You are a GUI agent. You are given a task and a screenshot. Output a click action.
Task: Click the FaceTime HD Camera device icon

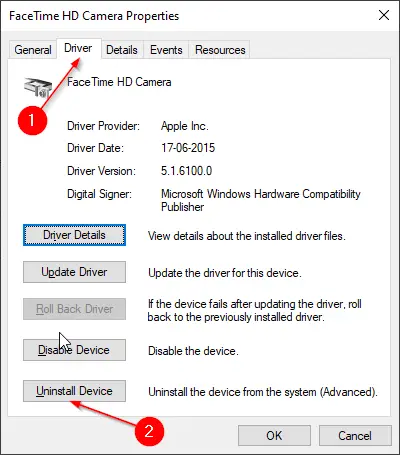(38, 87)
